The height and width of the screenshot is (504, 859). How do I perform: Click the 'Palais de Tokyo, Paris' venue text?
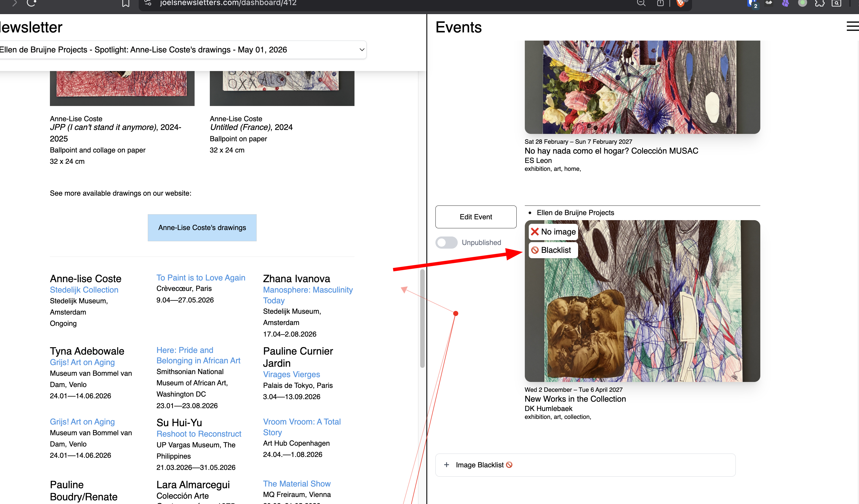point(298,385)
